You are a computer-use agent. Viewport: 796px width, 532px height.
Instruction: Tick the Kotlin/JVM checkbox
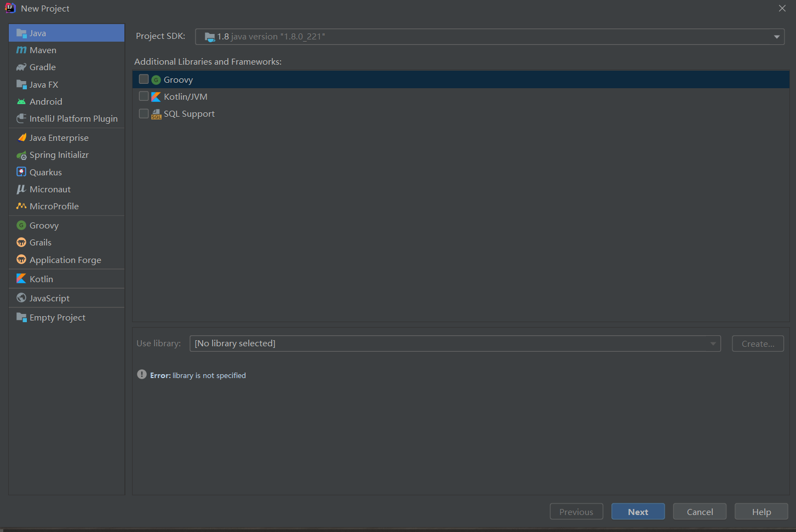click(144, 96)
